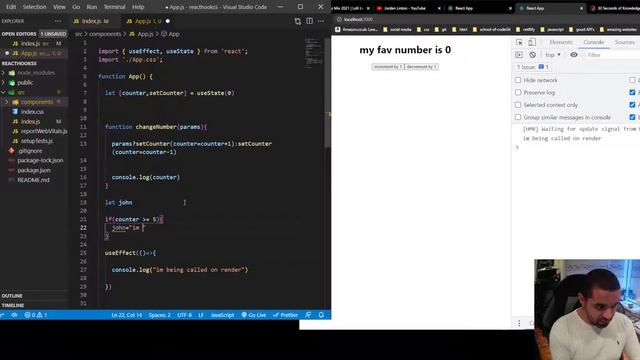Switch to DevTools Elements tab

(561, 42)
